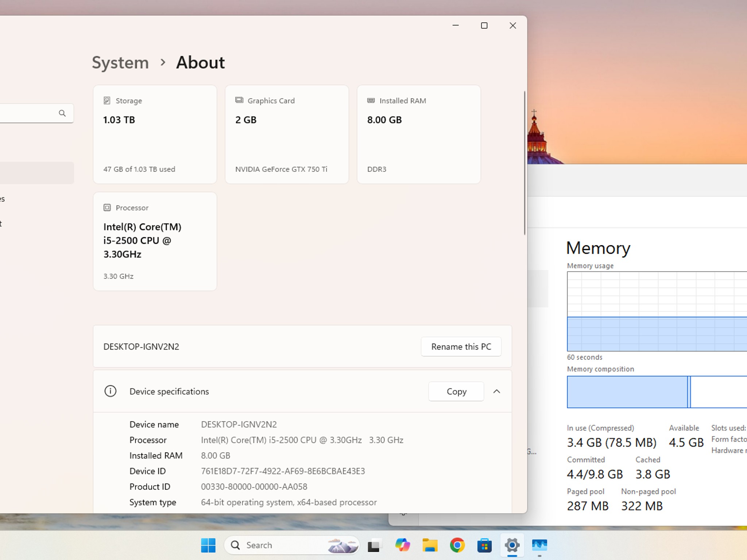Screen dimensions: 747x560
Task: Click the Processor chip icon
Action: point(107,207)
